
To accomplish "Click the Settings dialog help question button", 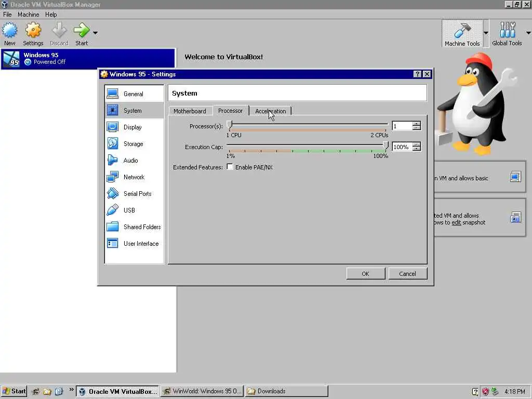I will tap(417, 74).
